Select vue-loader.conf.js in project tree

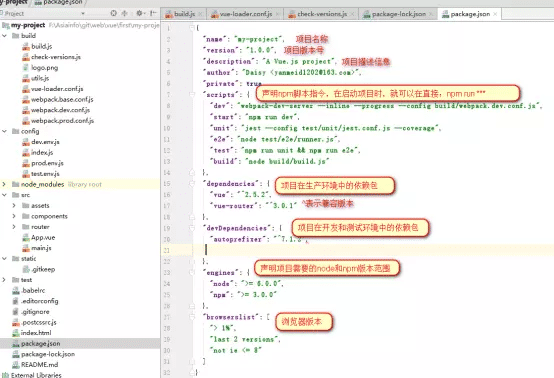53,89
